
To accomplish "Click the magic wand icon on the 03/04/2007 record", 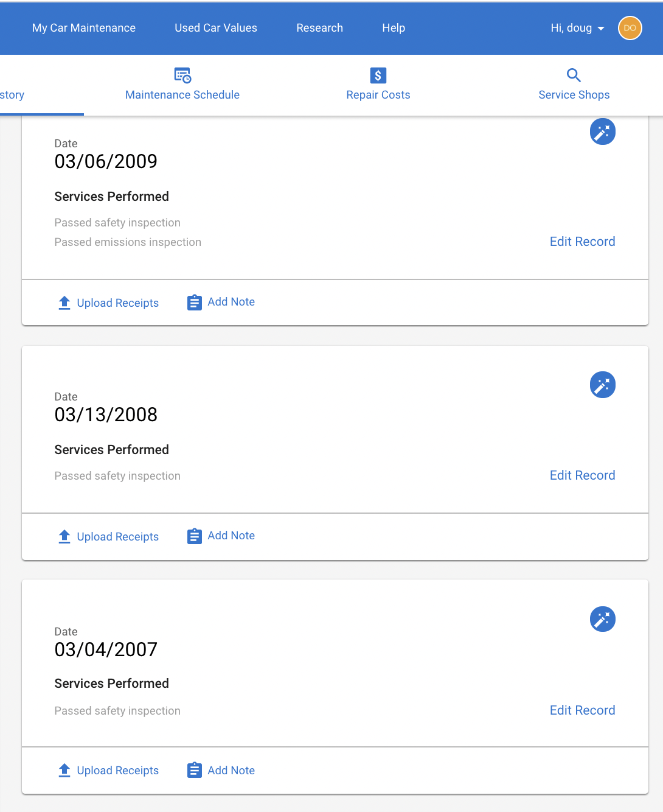I will (603, 619).
